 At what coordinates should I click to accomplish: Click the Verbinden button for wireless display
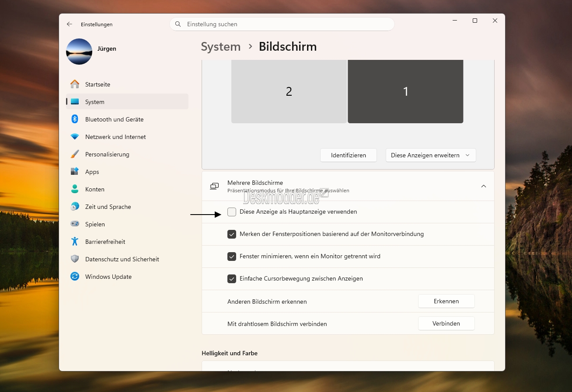(x=446, y=323)
